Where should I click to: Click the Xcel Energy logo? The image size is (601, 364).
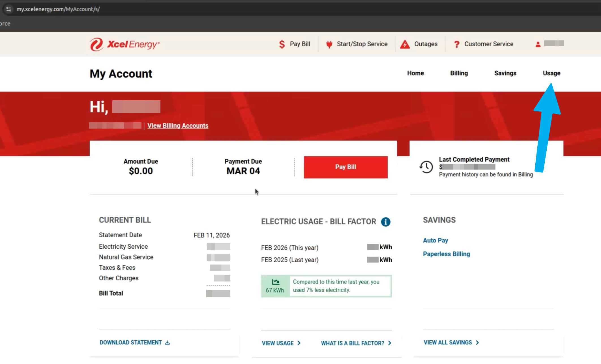[125, 44]
